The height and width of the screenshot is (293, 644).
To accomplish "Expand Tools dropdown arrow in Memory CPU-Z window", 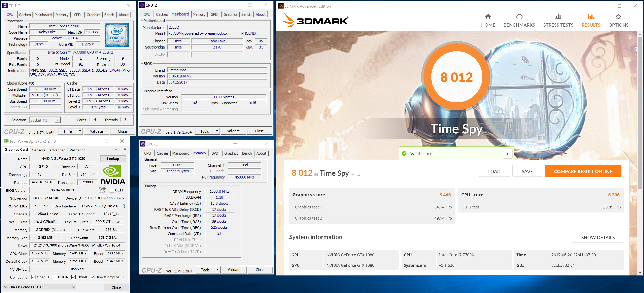I will click(x=217, y=270).
